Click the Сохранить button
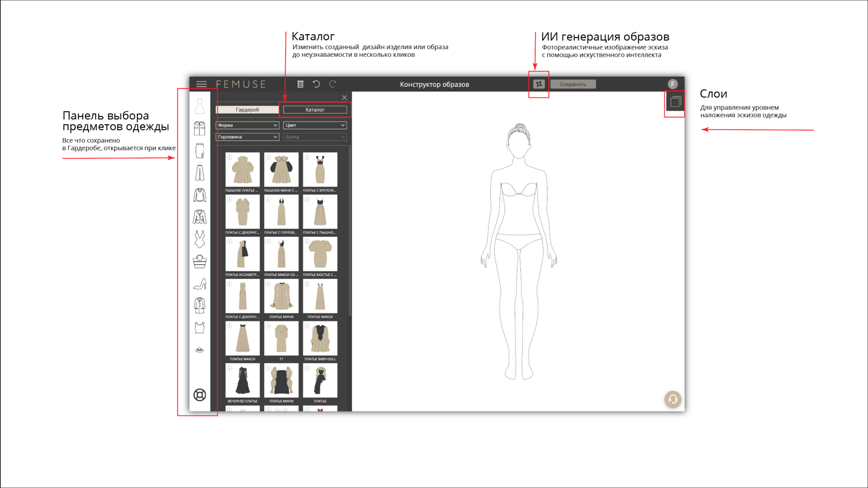 573,84
